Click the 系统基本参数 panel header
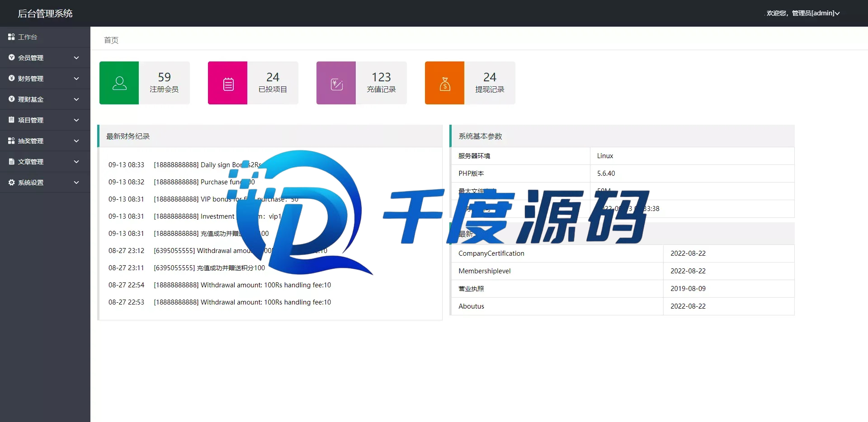This screenshot has width=868, height=422. (623, 136)
